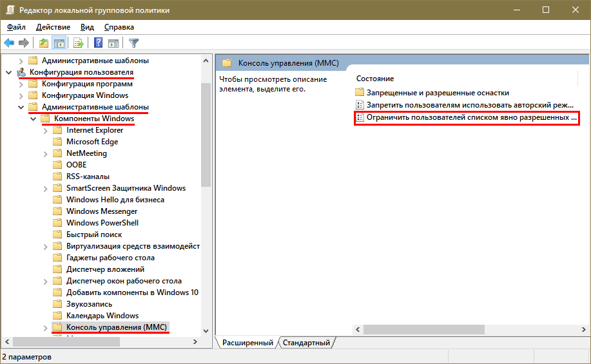Collapse the Компоненты Windows node

point(33,119)
